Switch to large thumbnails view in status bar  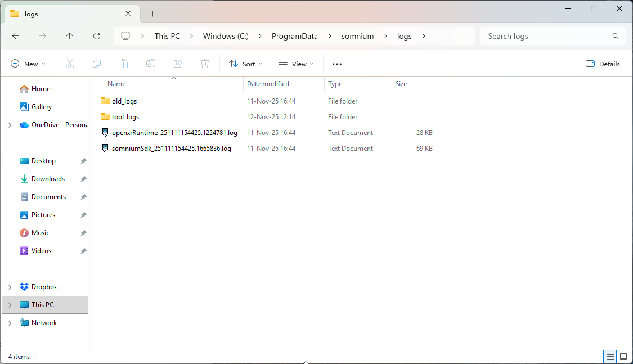point(623,357)
